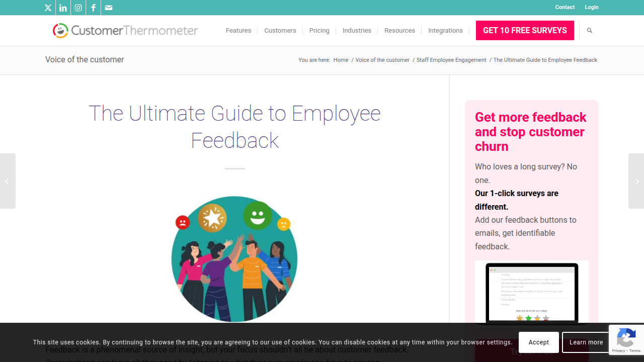Image resolution: width=644 pixels, height=362 pixels.
Task: Click Learn more about cookies
Action: 586,342
